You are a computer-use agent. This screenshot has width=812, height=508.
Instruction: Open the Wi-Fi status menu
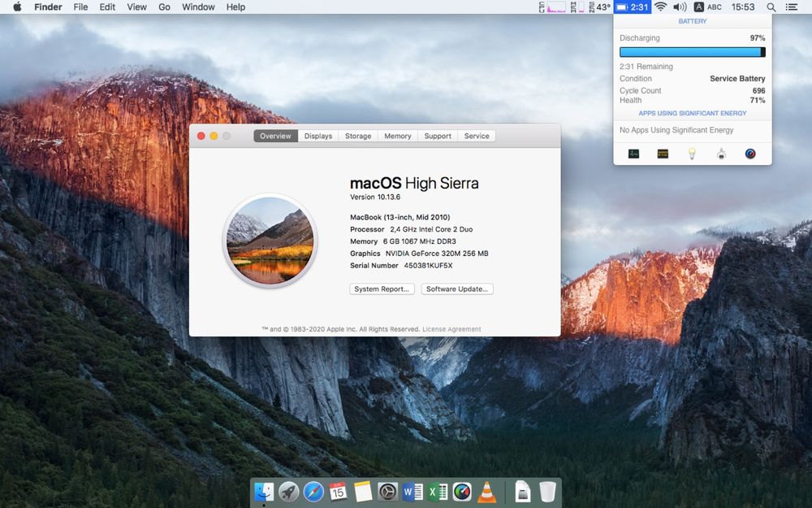click(x=660, y=7)
